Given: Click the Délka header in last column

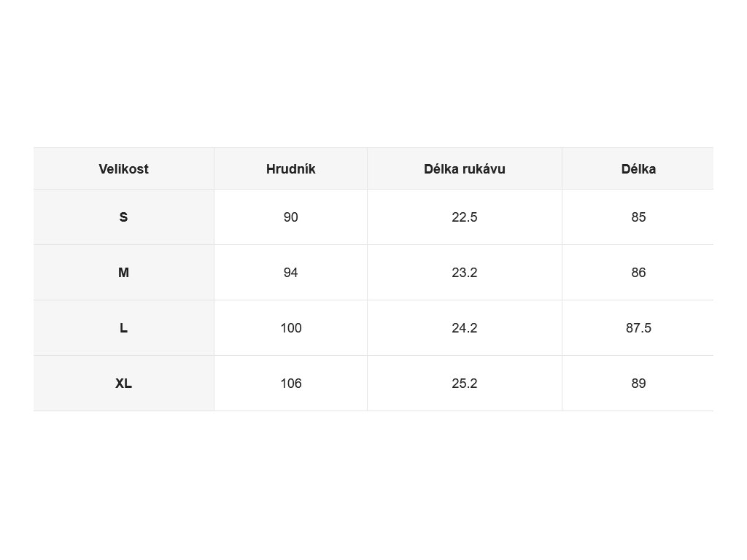Looking at the screenshot, I should (638, 169).
